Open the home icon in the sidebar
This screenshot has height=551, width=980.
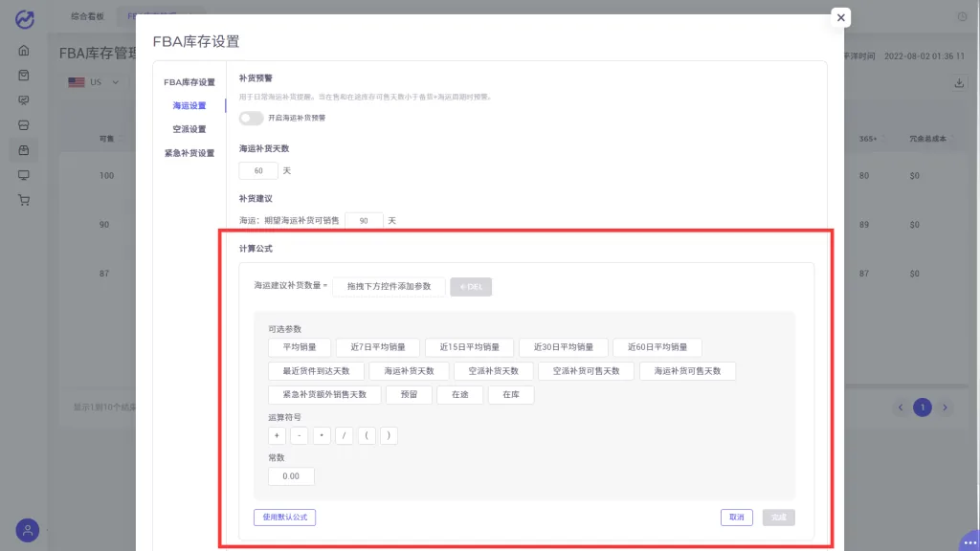coord(24,50)
